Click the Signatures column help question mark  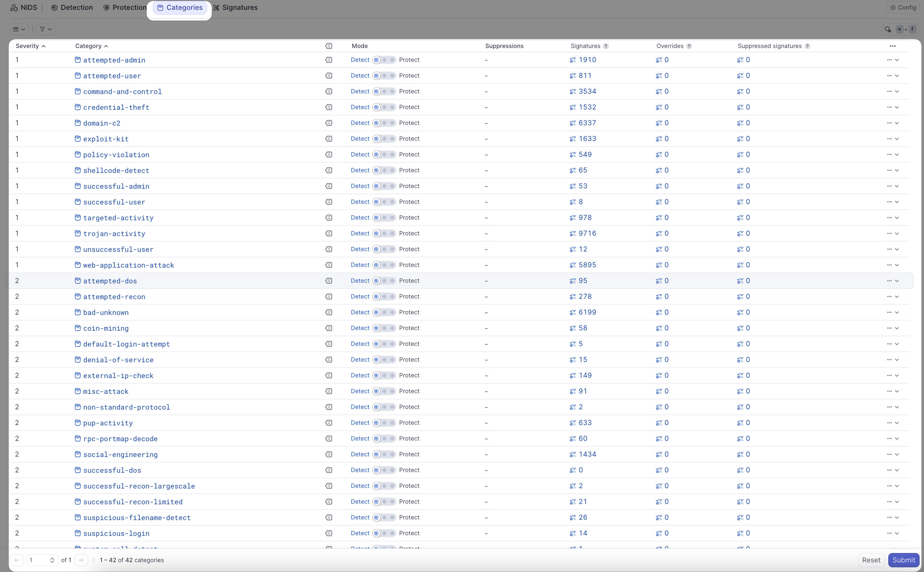tap(606, 46)
